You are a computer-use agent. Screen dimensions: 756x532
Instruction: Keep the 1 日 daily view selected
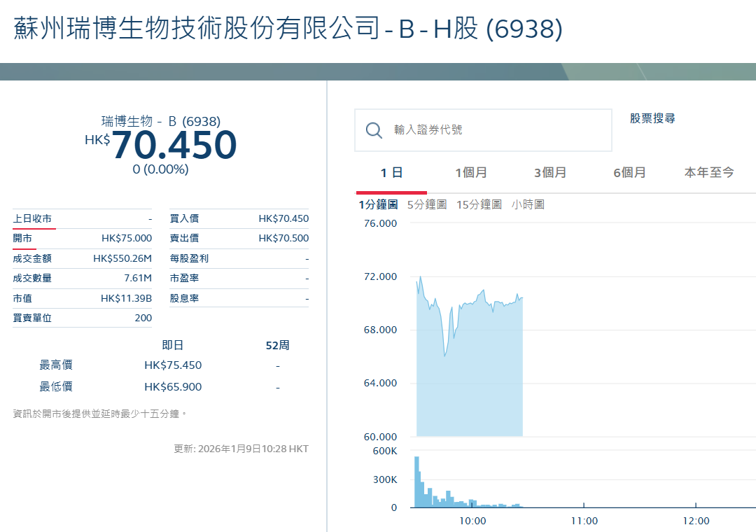coord(391,171)
